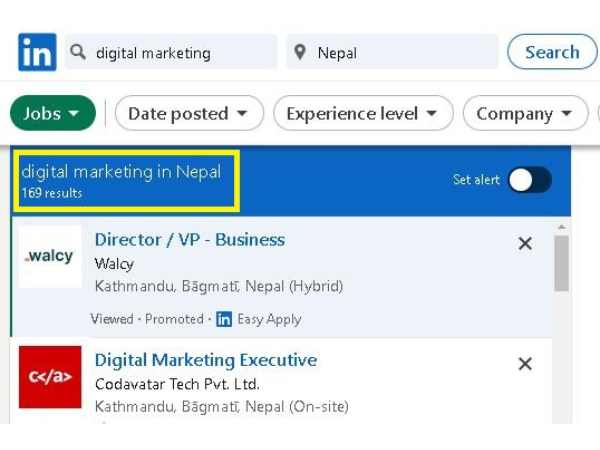Click the scrollbar up arrow
This screenshot has height=450, width=600.
tap(561, 227)
